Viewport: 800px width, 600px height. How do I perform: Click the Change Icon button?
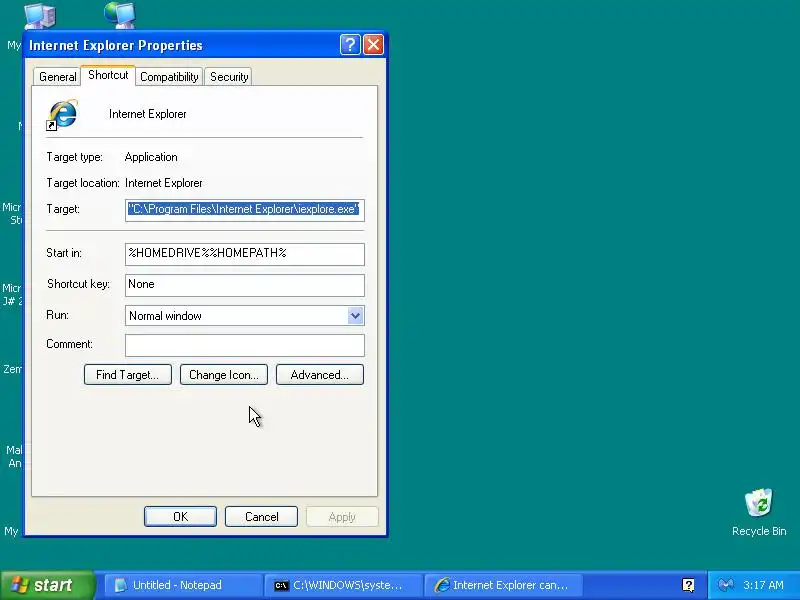pos(223,374)
